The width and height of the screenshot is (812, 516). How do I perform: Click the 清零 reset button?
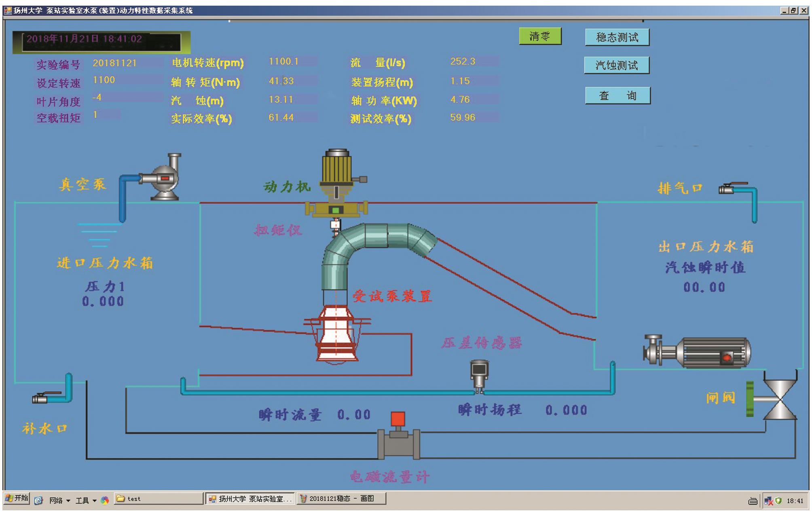tap(540, 36)
